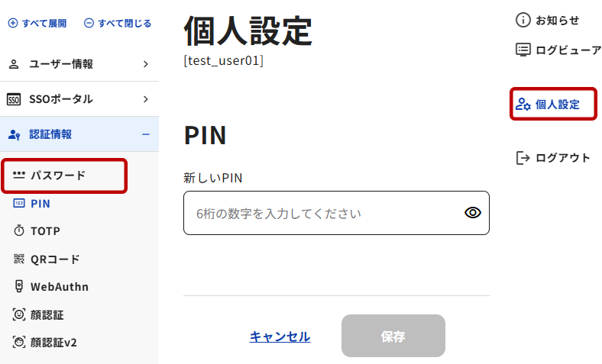This screenshot has height=364, width=602.
Task: Select the PIN menu item
Action: (x=40, y=204)
